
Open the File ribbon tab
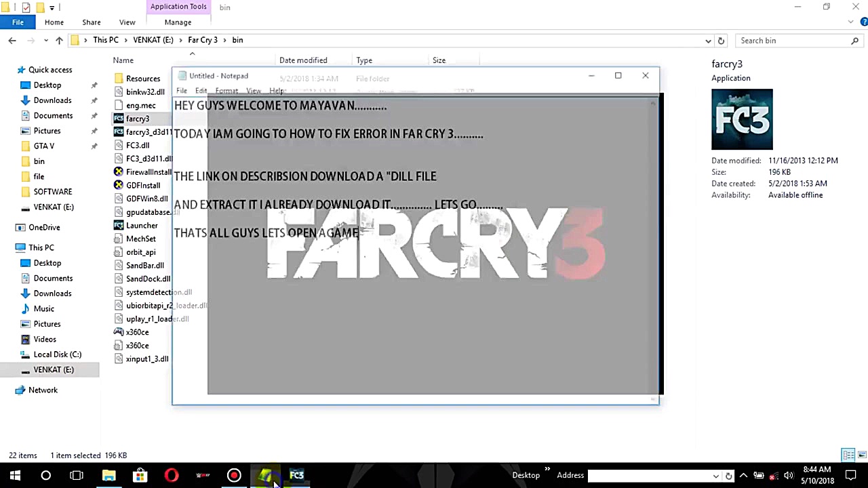[x=18, y=22]
